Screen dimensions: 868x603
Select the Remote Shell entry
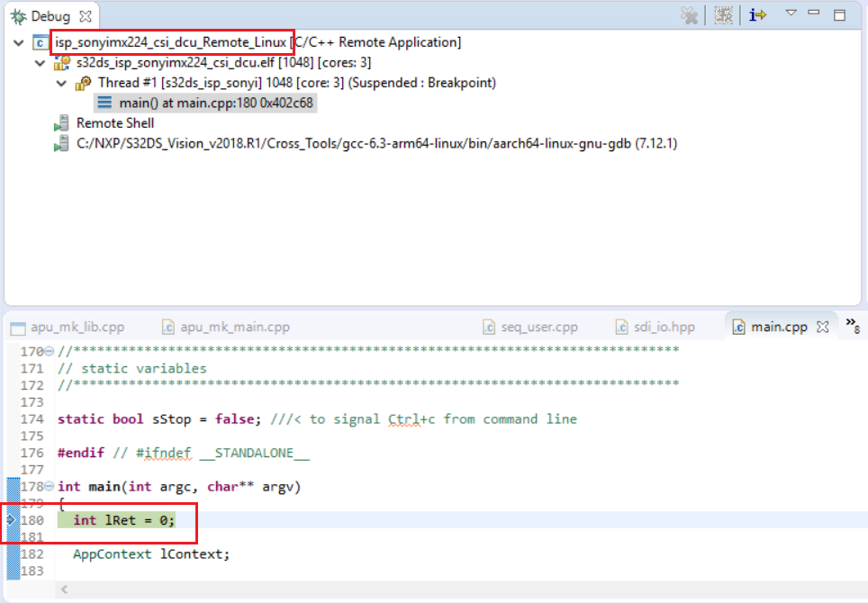click(x=115, y=122)
